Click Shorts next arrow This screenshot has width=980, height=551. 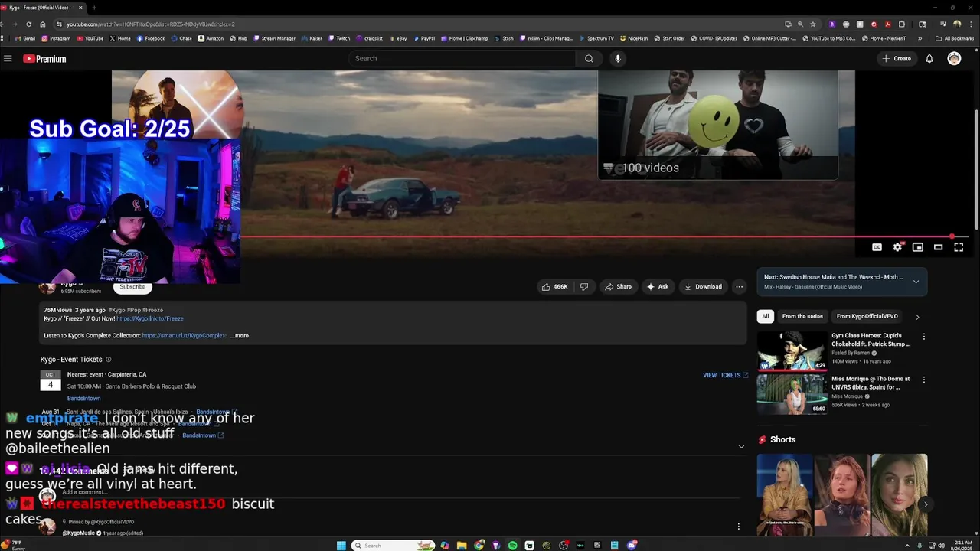click(925, 504)
